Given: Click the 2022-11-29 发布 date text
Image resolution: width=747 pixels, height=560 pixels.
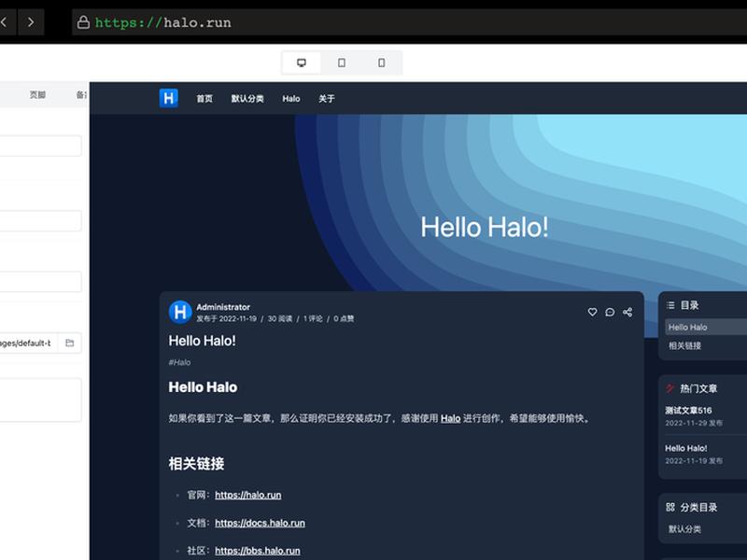Looking at the screenshot, I should [694, 423].
